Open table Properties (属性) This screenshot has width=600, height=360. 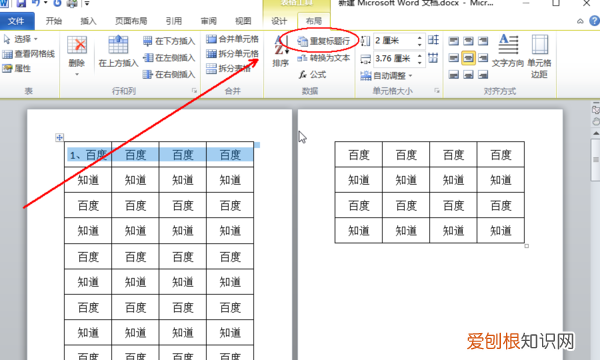pos(16,68)
